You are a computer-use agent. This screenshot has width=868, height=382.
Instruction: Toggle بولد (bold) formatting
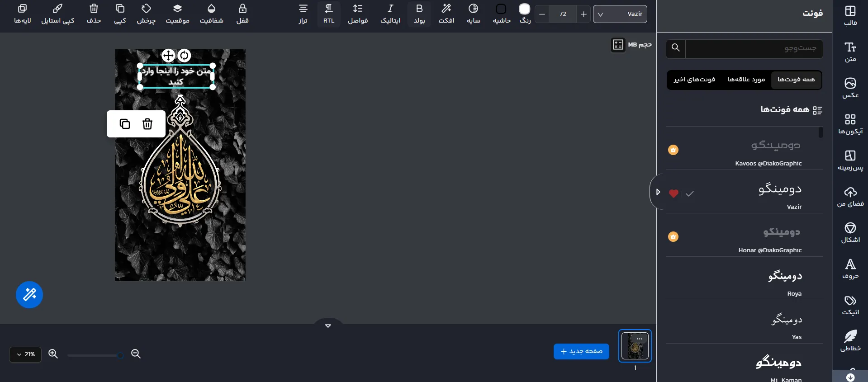419,14
